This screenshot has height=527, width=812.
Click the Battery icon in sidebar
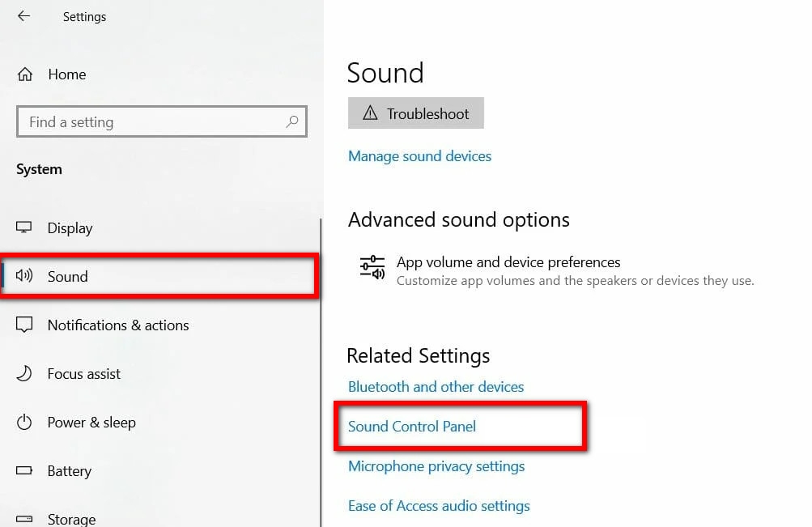(x=24, y=470)
